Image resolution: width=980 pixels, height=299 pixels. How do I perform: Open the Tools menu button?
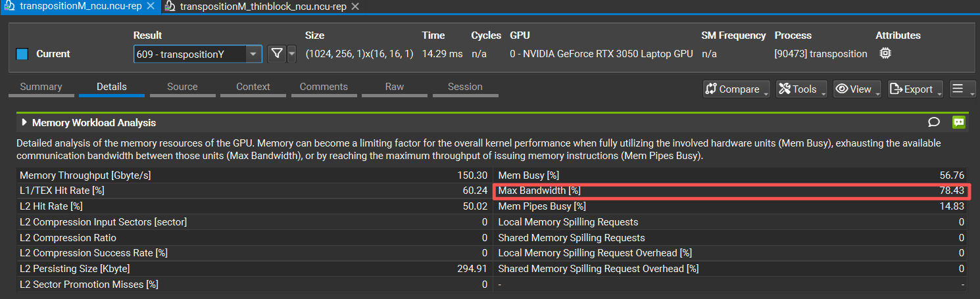[800, 89]
